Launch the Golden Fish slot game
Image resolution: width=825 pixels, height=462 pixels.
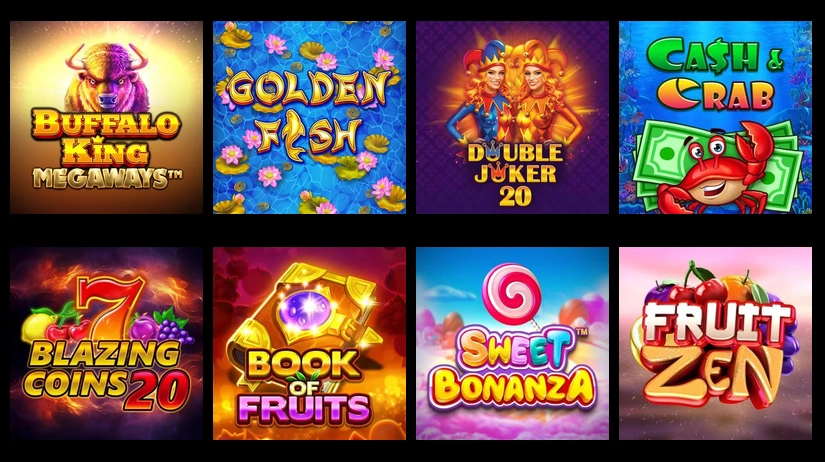(x=309, y=117)
